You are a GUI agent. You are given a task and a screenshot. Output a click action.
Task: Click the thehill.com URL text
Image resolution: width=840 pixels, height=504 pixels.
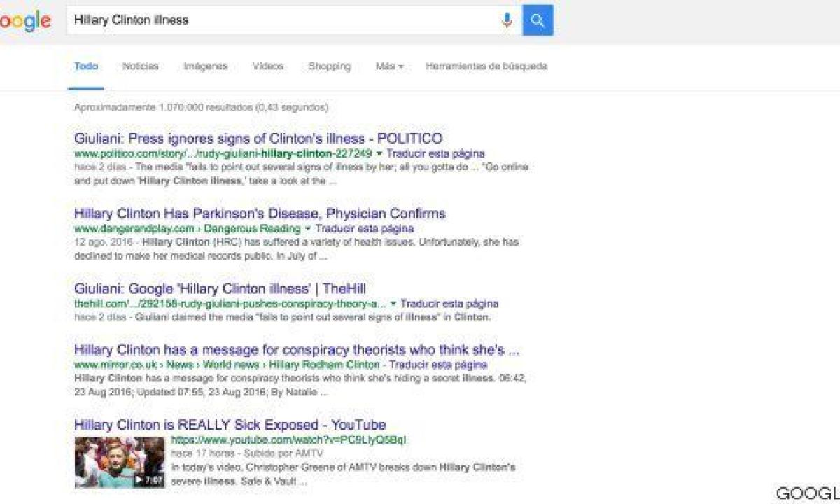pos(230,304)
